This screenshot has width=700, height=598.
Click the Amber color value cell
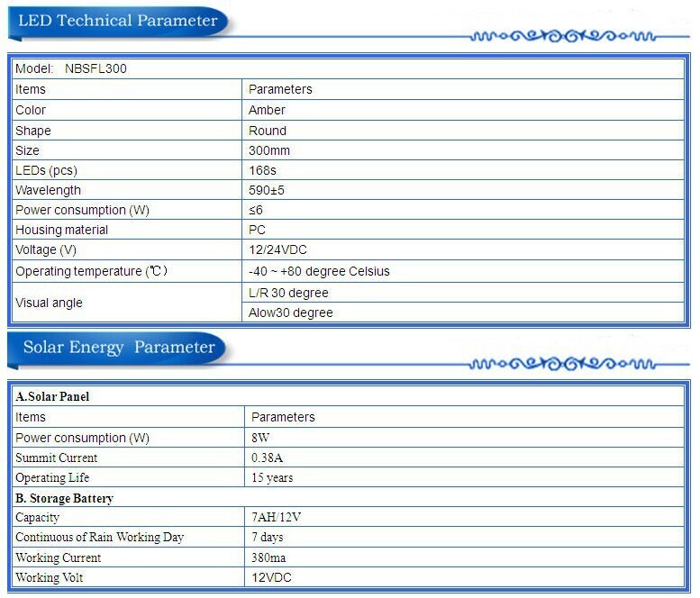(x=462, y=110)
